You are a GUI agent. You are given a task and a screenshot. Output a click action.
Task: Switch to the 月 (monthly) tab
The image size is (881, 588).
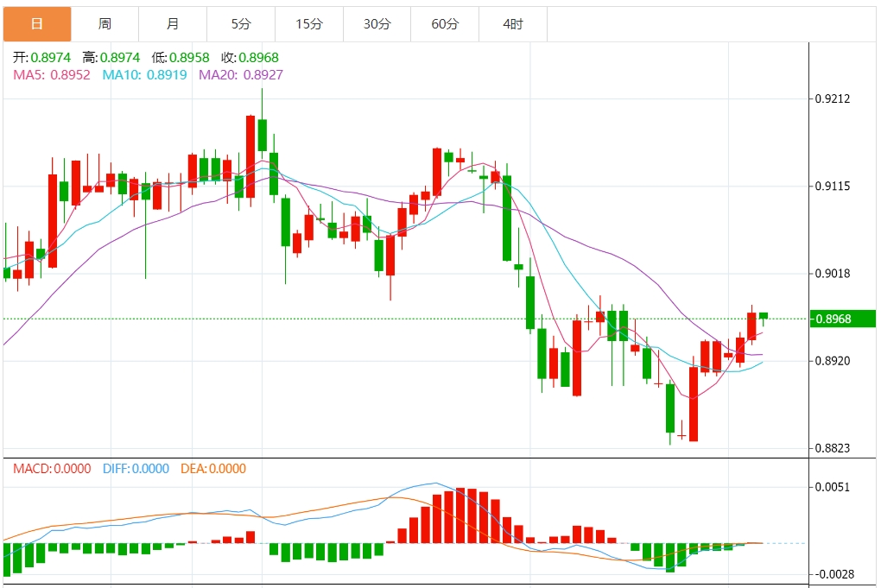tap(173, 24)
